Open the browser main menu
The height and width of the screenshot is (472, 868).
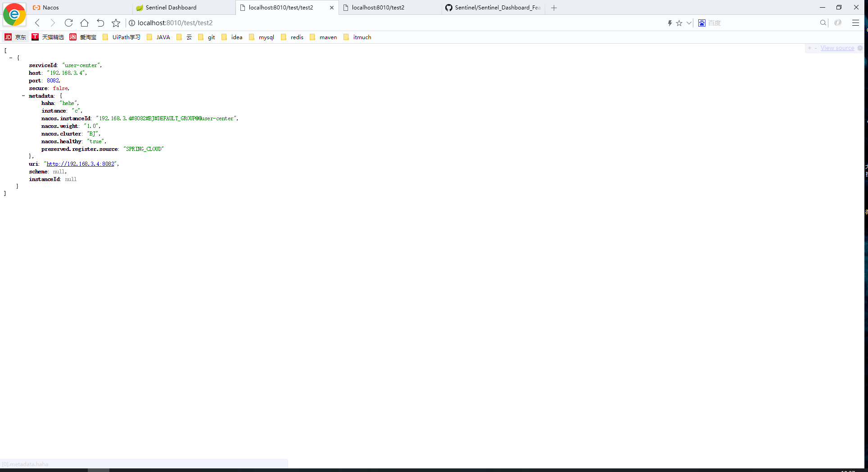point(856,23)
